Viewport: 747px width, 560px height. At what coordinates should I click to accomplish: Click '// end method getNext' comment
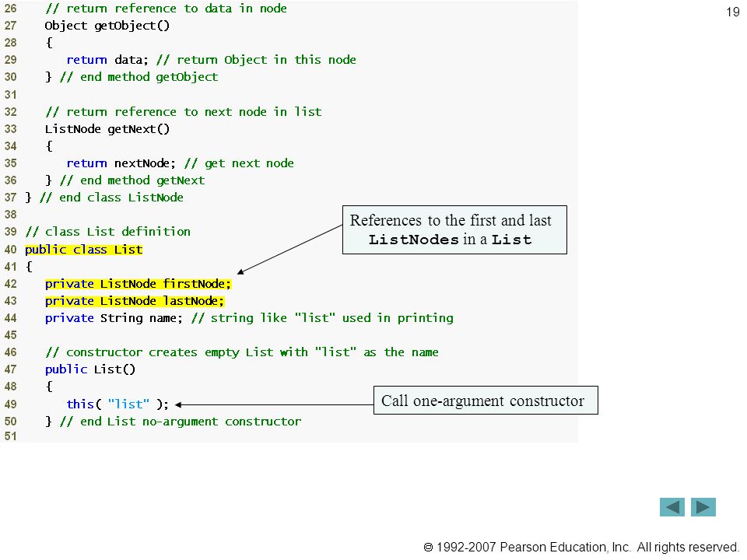pos(132,180)
